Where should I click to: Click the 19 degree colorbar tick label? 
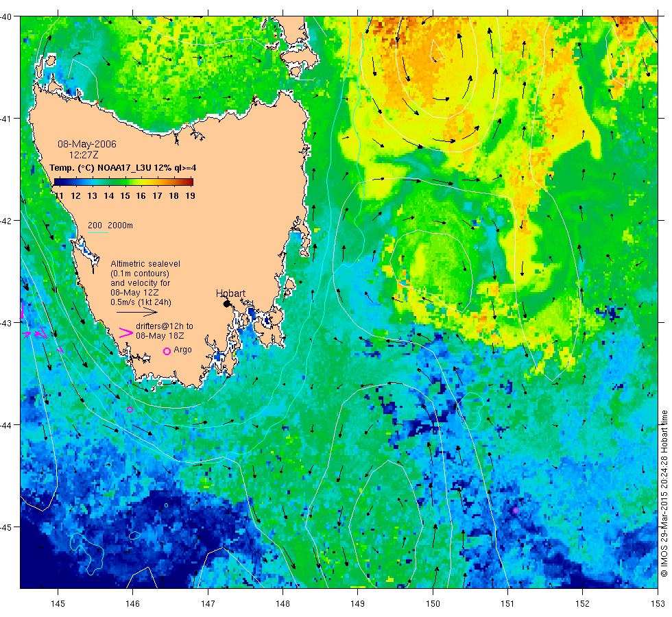[x=191, y=196]
